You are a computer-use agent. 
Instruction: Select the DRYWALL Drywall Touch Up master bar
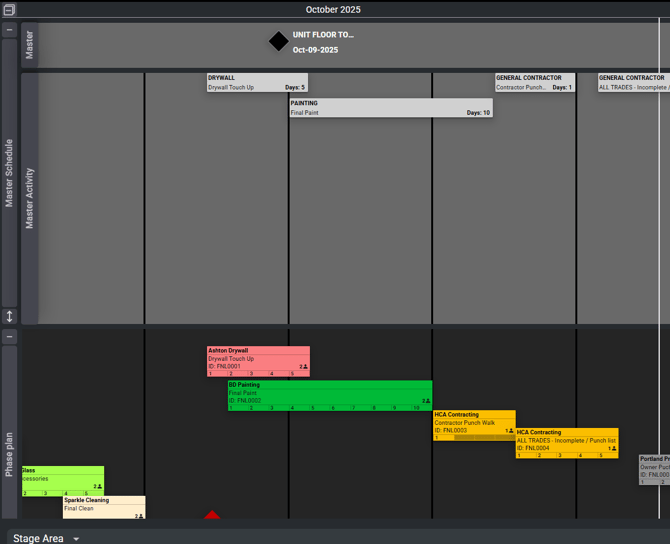pos(257,82)
